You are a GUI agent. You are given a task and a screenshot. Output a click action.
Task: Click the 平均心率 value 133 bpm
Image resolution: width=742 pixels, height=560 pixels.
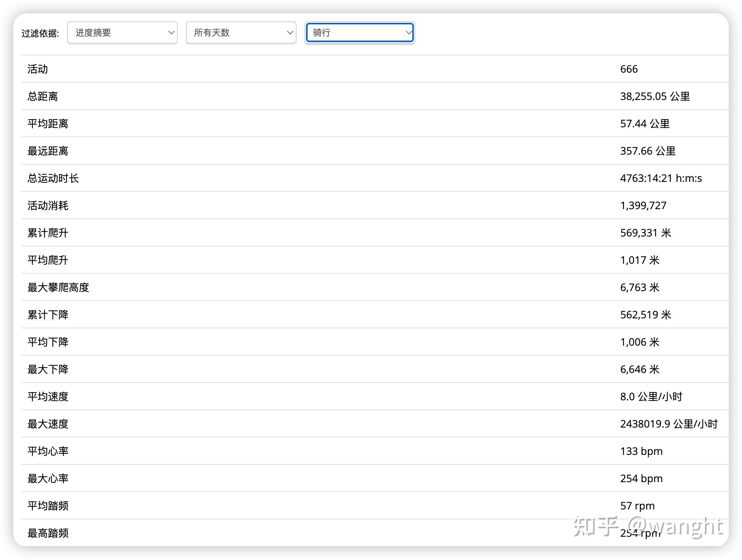pyautogui.click(x=641, y=451)
